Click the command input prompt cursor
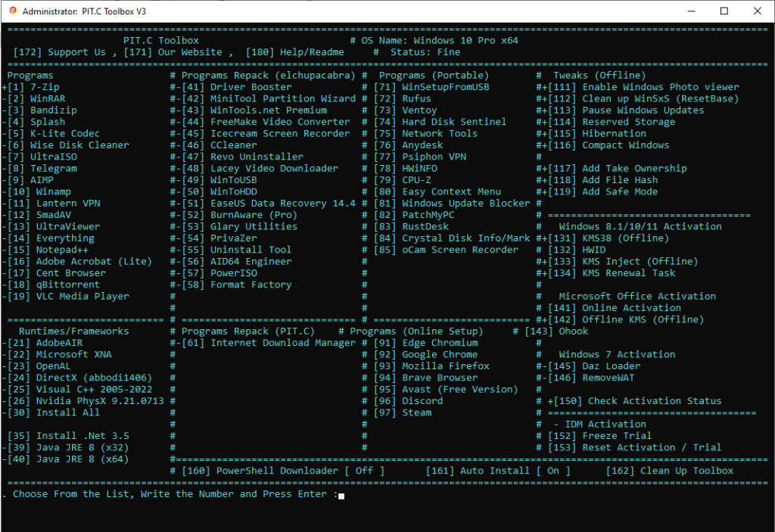Viewport: 775px width, 532px height. click(x=341, y=496)
